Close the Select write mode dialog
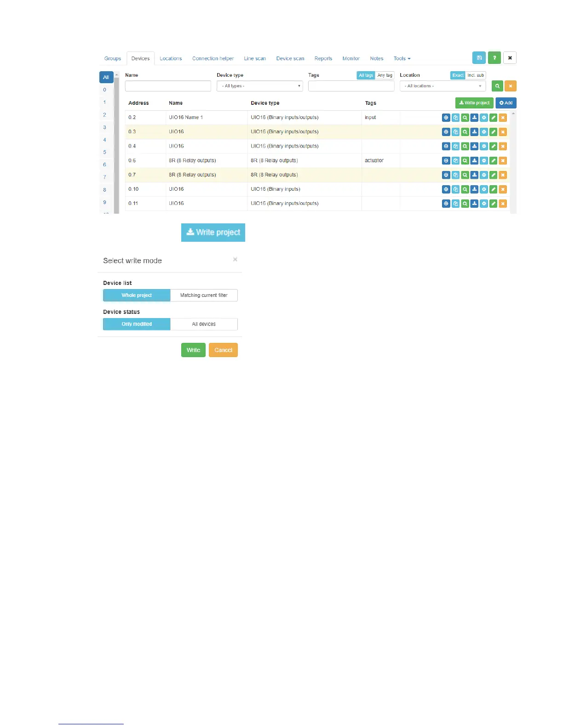 [x=235, y=260]
